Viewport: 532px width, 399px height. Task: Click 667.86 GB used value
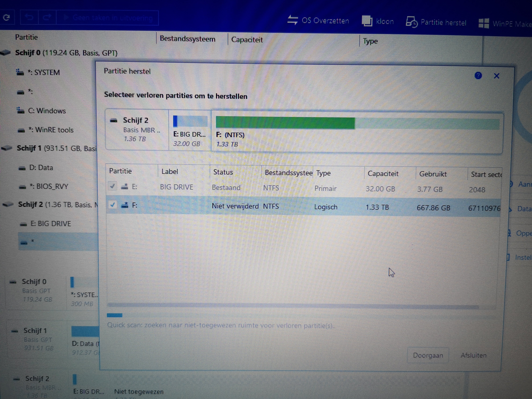click(433, 208)
